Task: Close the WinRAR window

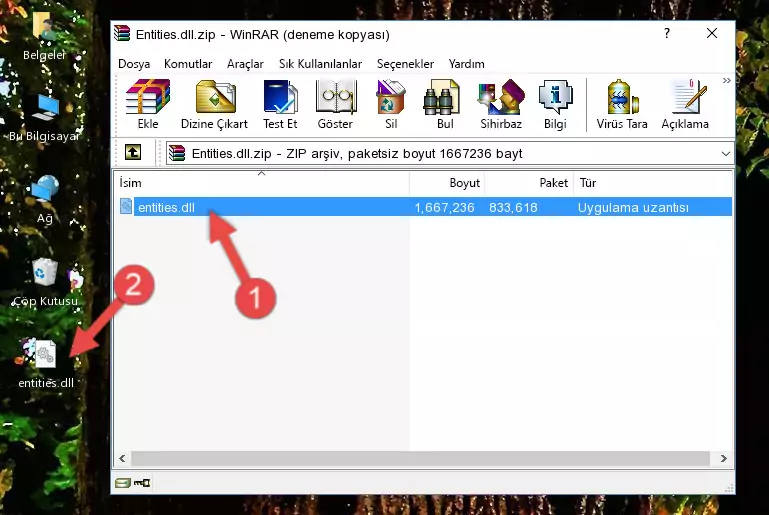Action: pos(712,33)
